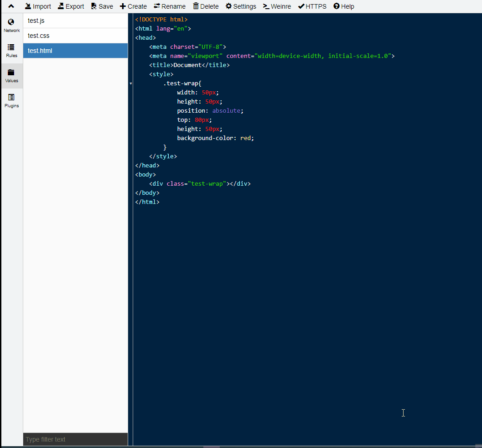This screenshot has width=482, height=448.
Task: Delete the selected value with the trash button
Action: pyautogui.click(x=206, y=6)
